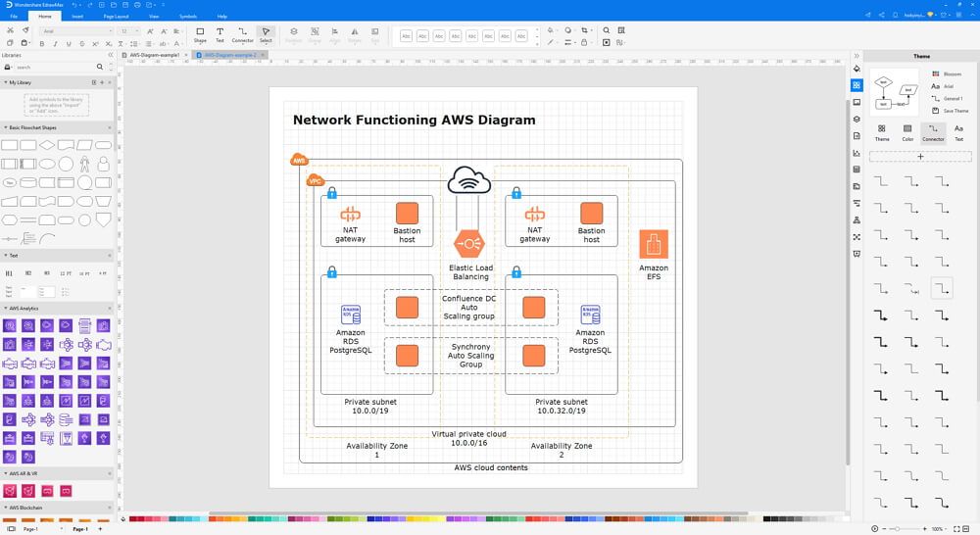Click the Find magnifier icon in ribbon
This screenshot has height=535, width=980.
pyautogui.click(x=607, y=30)
